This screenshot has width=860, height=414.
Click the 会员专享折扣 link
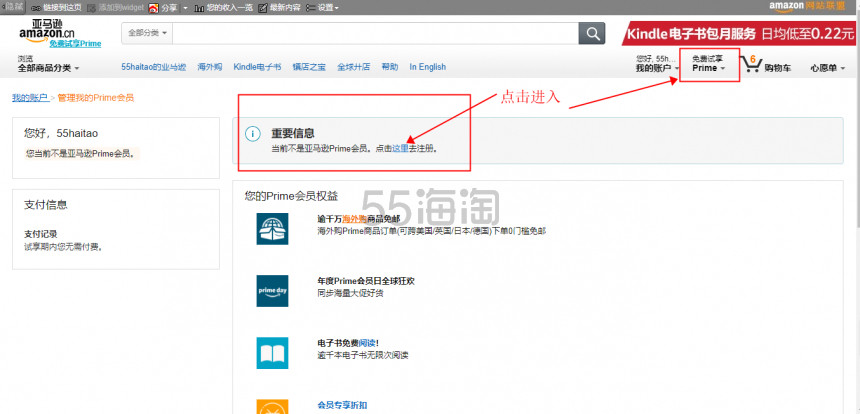(342, 405)
